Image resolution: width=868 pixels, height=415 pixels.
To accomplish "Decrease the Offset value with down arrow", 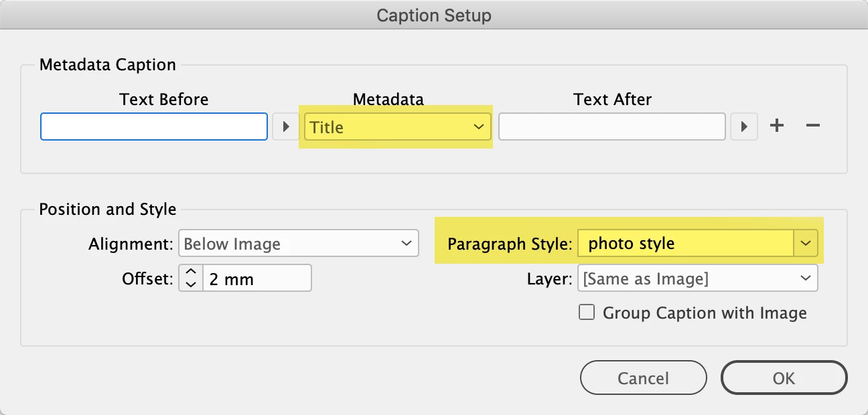I will [191, 284].
